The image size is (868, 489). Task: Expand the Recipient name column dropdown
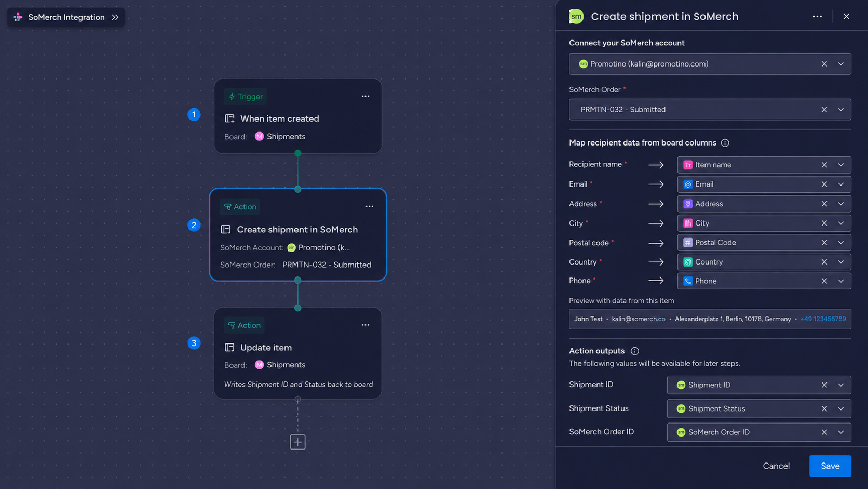[x=841, y=165]
